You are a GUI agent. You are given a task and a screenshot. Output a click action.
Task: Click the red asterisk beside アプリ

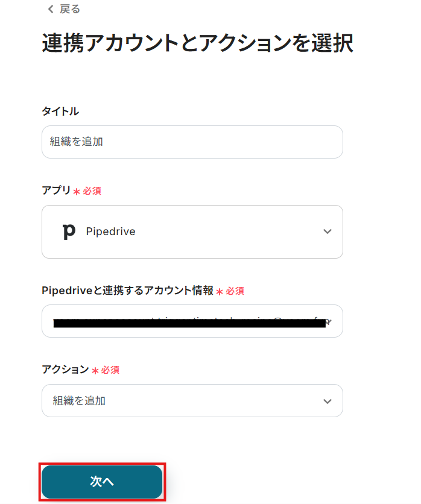77,192
